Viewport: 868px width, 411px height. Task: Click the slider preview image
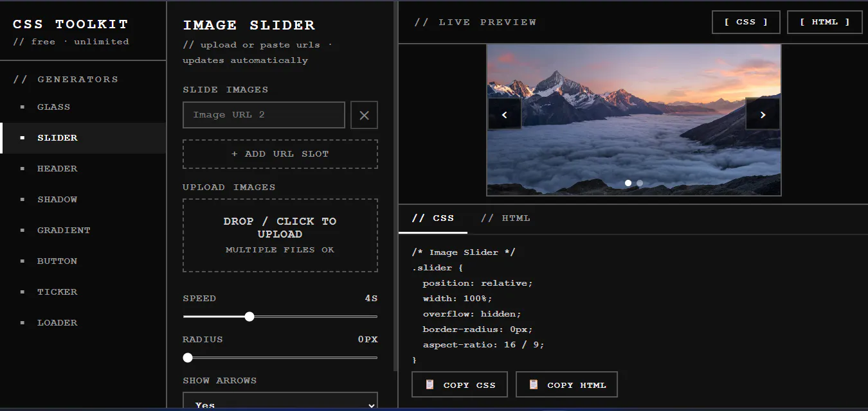point(634,119)
